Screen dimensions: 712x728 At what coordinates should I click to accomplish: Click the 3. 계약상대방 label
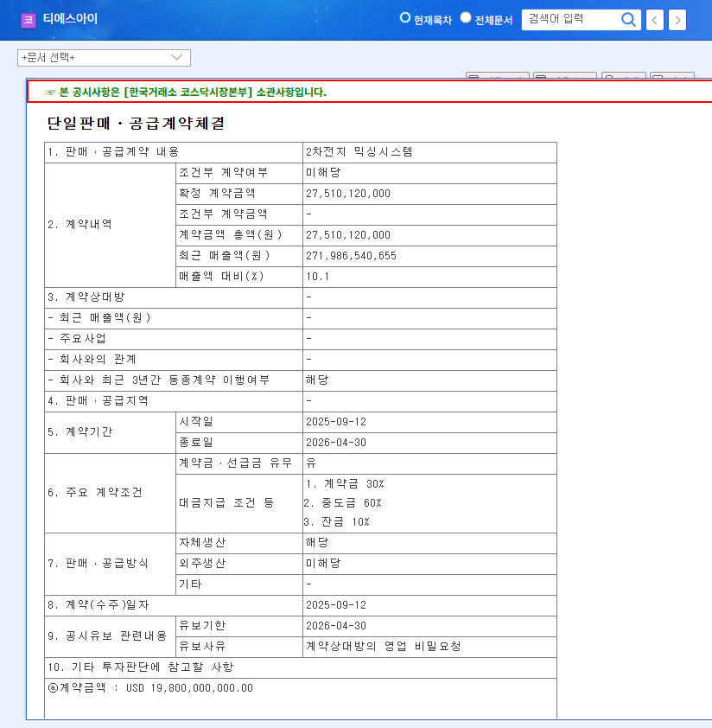pyautogui.click(x=86, y=297)
